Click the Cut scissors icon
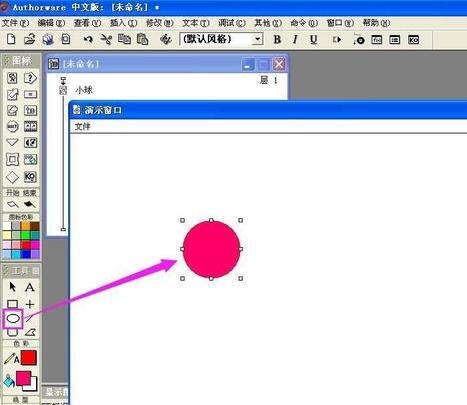Viewport: 467px width, 405px height. tap(106, 40)
